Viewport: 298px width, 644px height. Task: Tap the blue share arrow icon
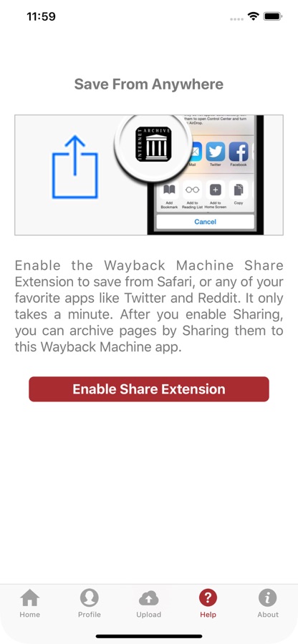tap(74, 167)
